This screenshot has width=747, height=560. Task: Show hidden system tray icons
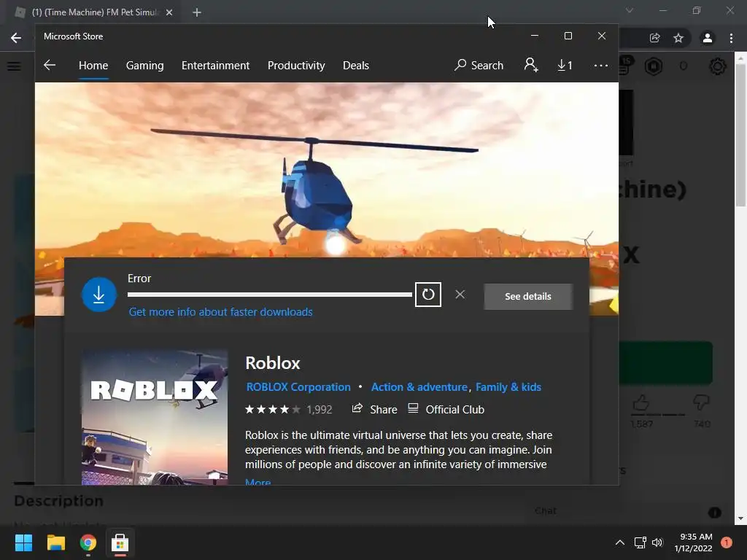[x=620, y=542]
